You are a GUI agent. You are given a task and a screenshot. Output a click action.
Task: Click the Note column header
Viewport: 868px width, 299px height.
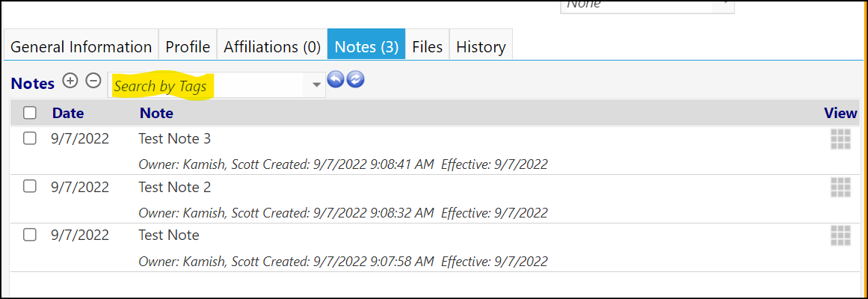157,113
